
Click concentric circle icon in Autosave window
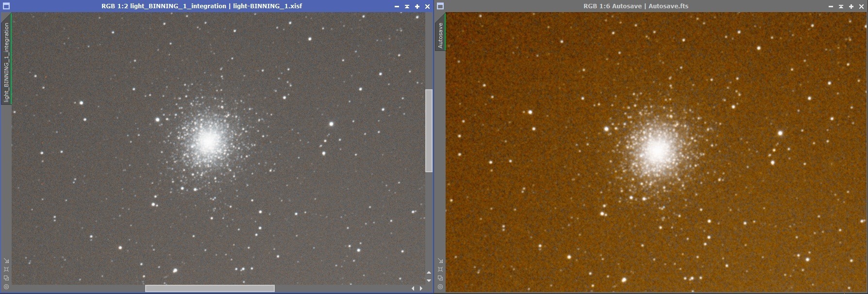440,287
